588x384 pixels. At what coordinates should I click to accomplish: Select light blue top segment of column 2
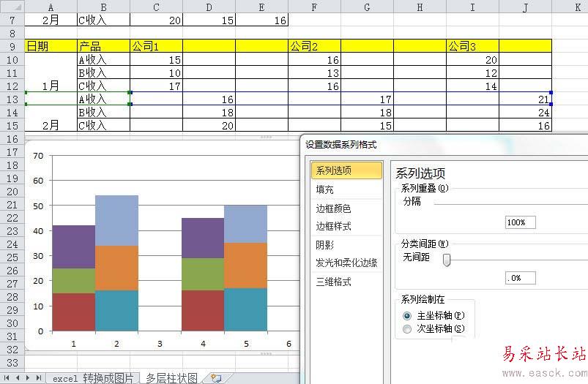click(x=116, y=220)
